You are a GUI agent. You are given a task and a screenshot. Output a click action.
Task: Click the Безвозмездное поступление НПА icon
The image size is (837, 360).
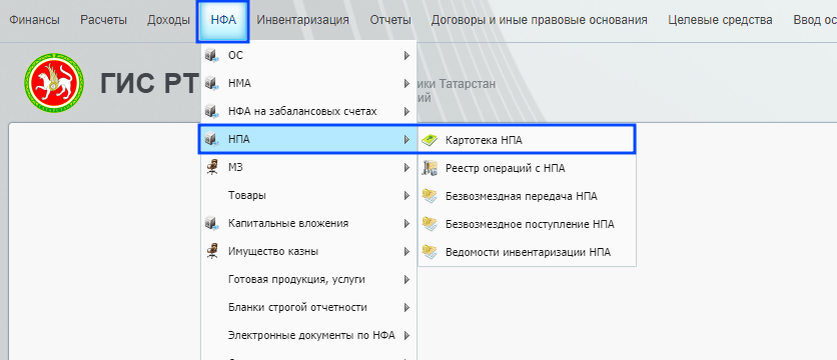pyautogui.click(x=430, y=224)
